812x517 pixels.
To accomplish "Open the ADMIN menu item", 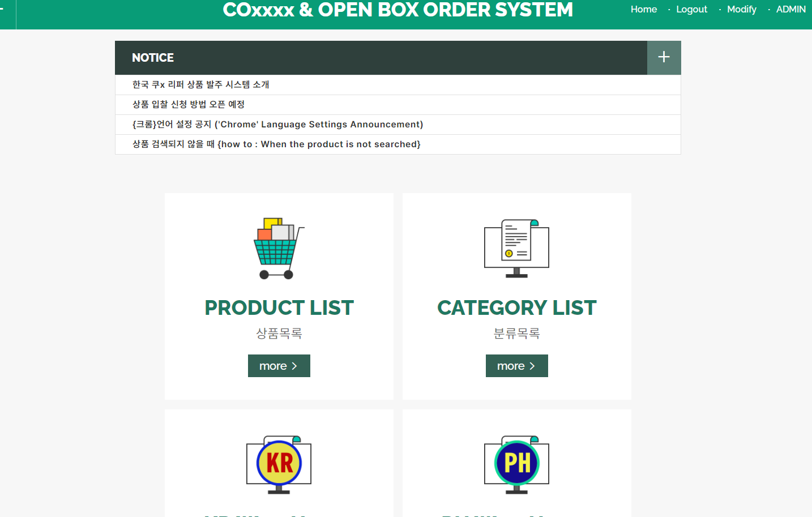I will point(790,9).
